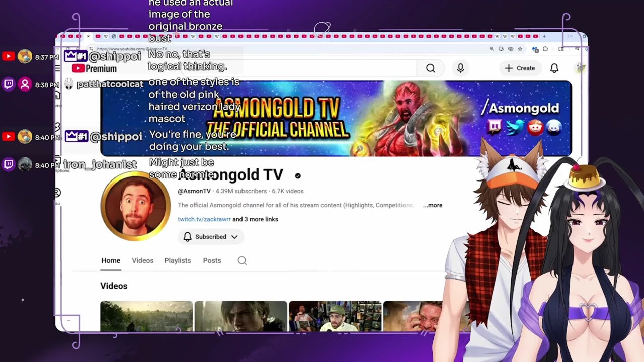The width and height of the screenshot is (644, 362).
Task: Click the 4.39M subscribers text
Action: pos(241,191)
